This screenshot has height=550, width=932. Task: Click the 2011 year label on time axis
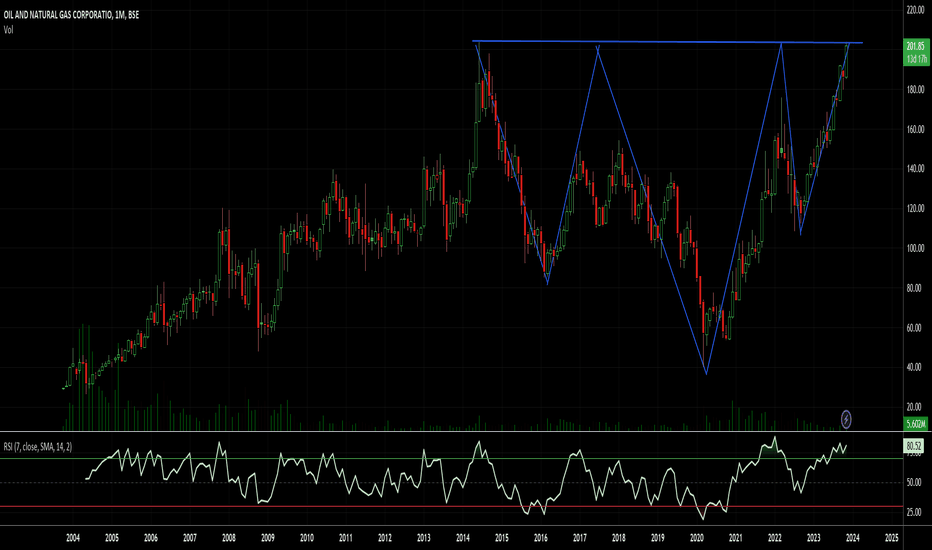346,538
